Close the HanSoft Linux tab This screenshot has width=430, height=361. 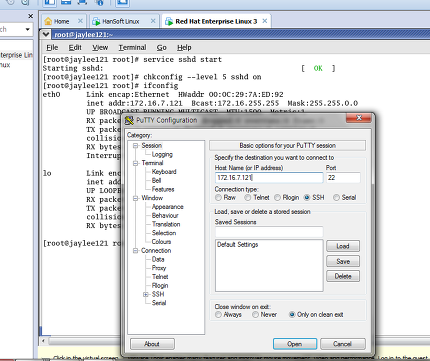(153, 21)
